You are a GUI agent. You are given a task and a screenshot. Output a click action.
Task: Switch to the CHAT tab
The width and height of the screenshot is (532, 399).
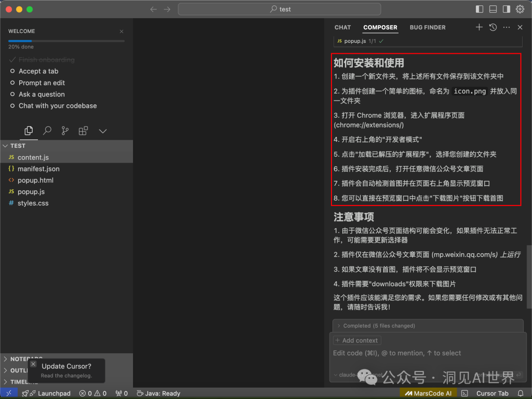(x=342, y=28)
